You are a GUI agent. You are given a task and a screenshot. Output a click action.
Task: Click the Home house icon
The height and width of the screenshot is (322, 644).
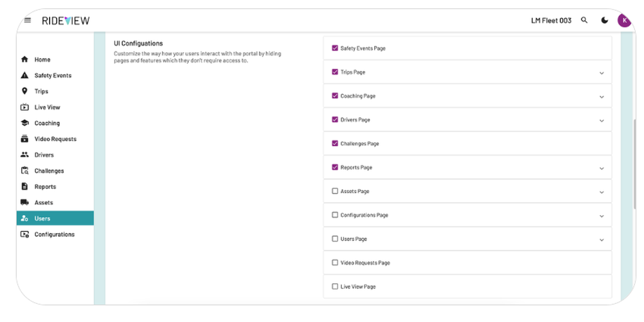tap(24, 59)
